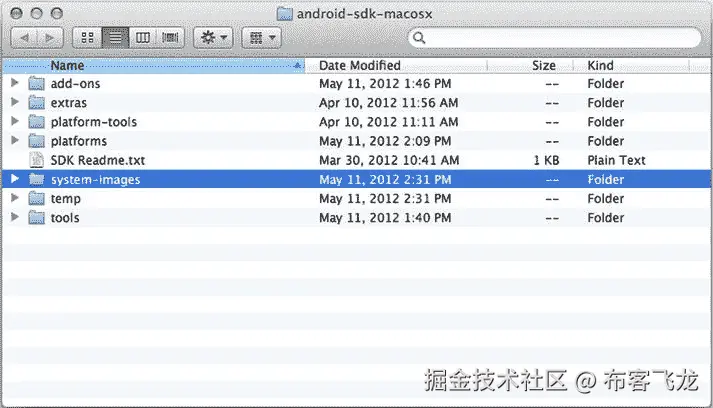Expand the extras folder triangle
The image size is (713, 408).
pyautogui.click(x=15, y=102)
